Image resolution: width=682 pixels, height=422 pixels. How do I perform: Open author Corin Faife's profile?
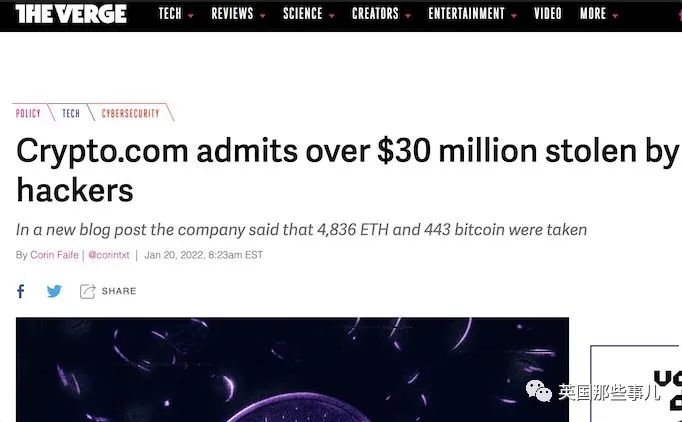[x=54, y=255]
